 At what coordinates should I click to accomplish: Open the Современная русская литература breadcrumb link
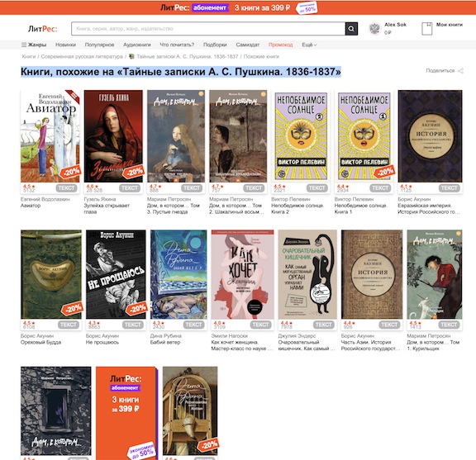82,56
